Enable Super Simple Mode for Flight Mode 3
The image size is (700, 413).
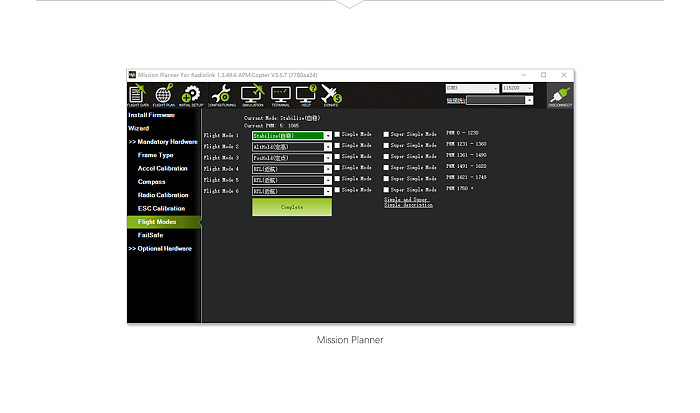pyautogui.click(x=386, y=156)
